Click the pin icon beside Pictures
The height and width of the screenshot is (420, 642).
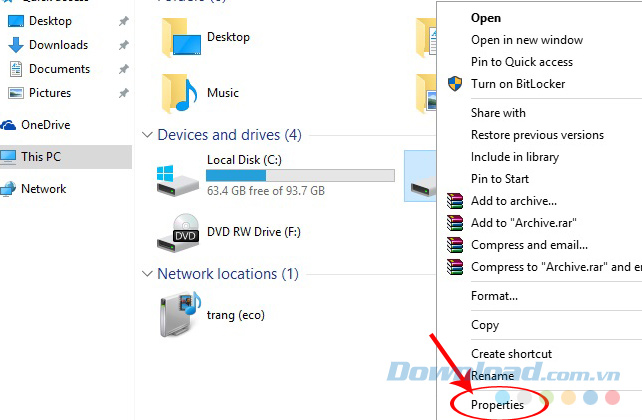[x=124, y=93]
